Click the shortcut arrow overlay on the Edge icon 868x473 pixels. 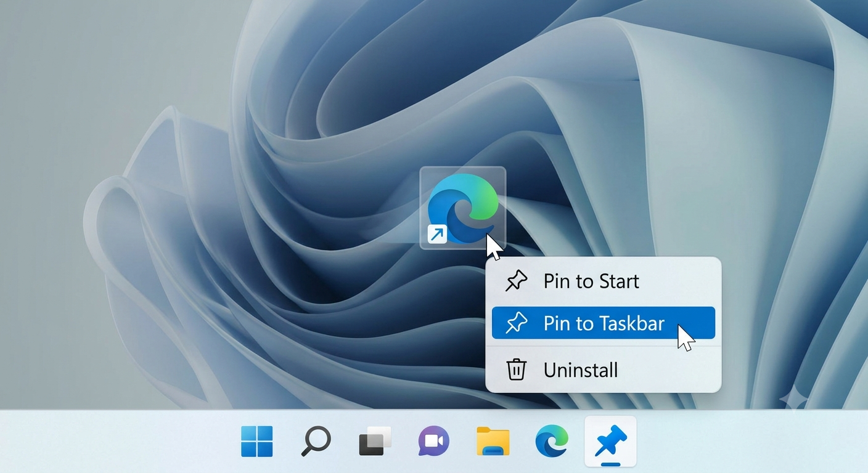tap(438, 234)
